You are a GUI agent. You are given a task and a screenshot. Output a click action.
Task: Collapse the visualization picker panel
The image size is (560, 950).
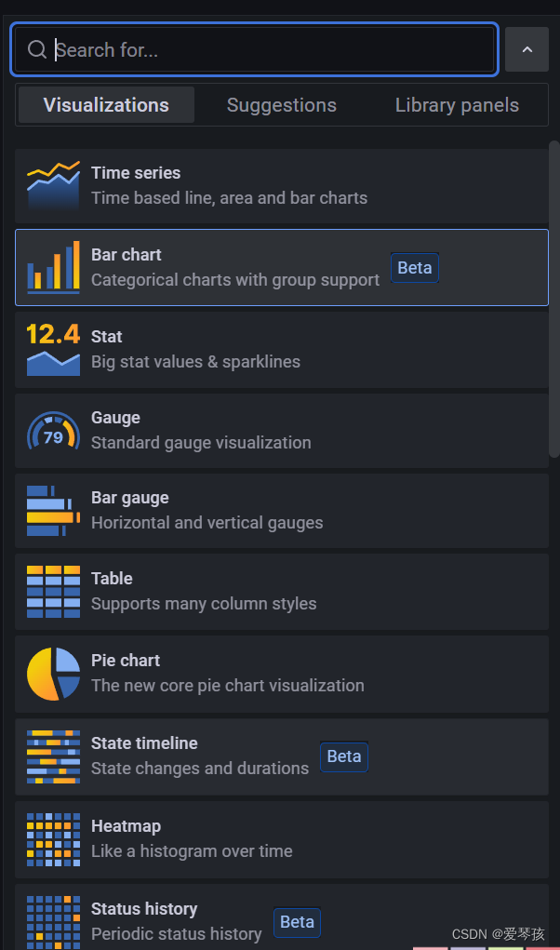pos(527,49)
